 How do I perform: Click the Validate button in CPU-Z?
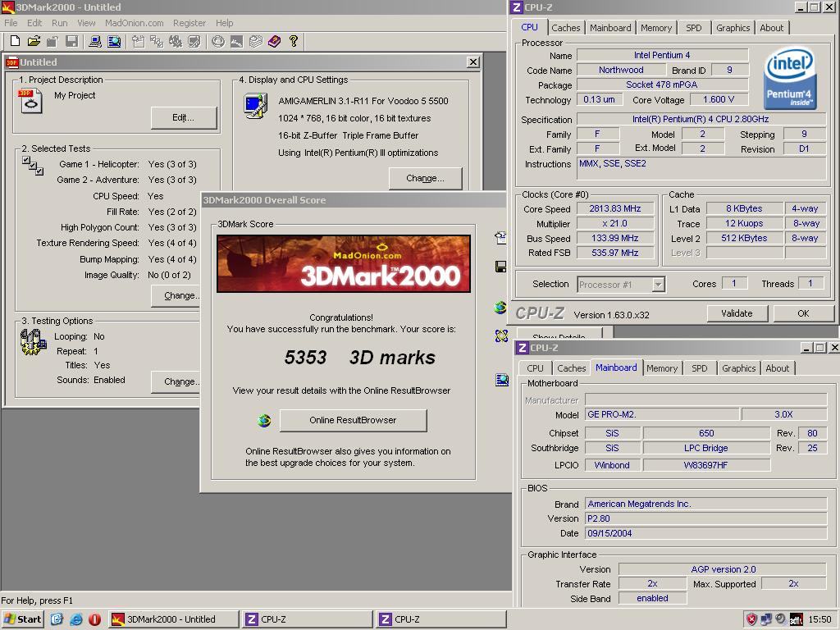[737, 313]
